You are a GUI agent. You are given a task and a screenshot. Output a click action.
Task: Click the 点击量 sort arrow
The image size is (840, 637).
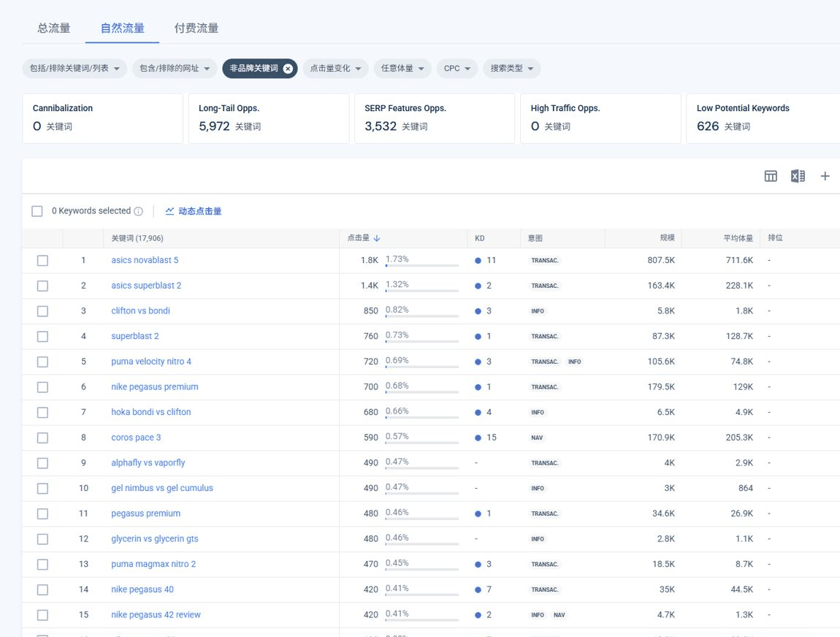[377, 238]
